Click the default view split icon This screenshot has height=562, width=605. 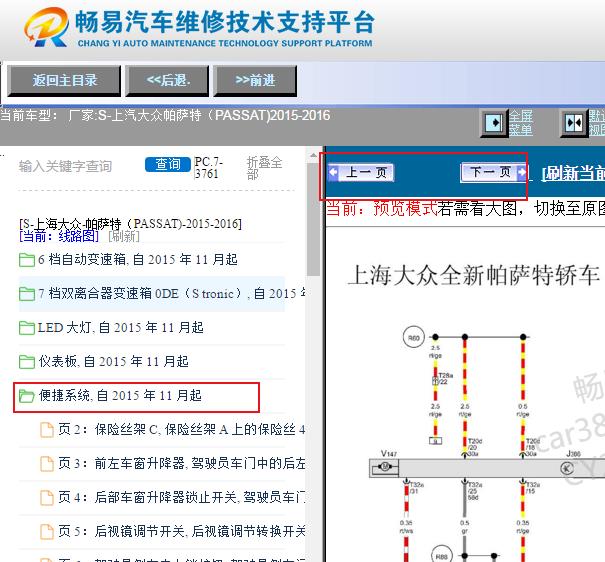[x=574, y=123]
